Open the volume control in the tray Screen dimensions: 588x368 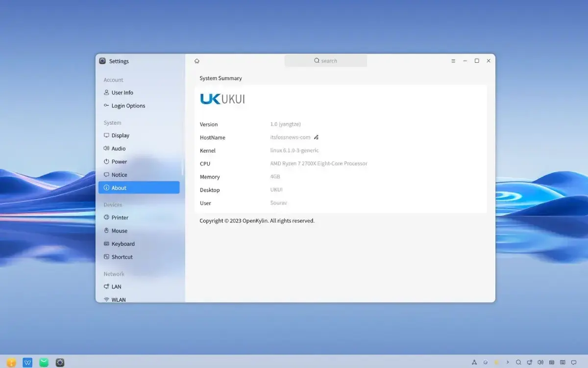(x=540, y=363)
